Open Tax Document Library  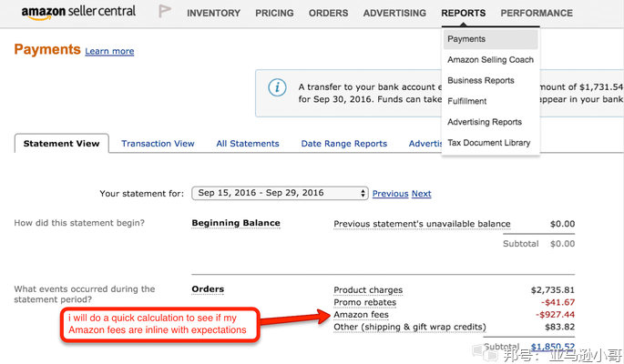point(488,143)
